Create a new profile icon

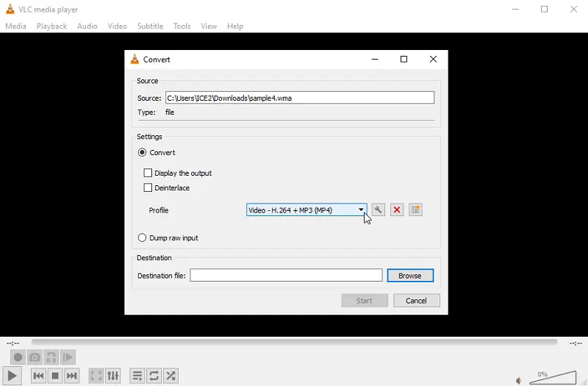(415, 210)
